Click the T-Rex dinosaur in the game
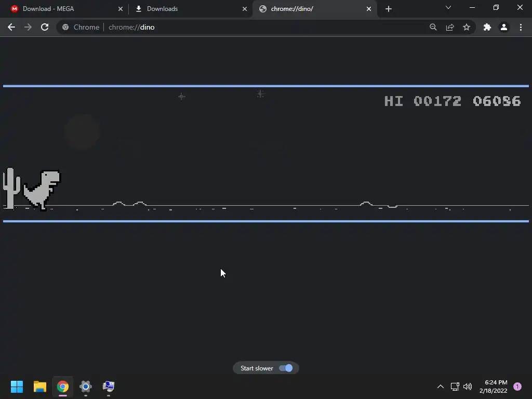Viewport: 532px width, 399px height. (42, 190)
